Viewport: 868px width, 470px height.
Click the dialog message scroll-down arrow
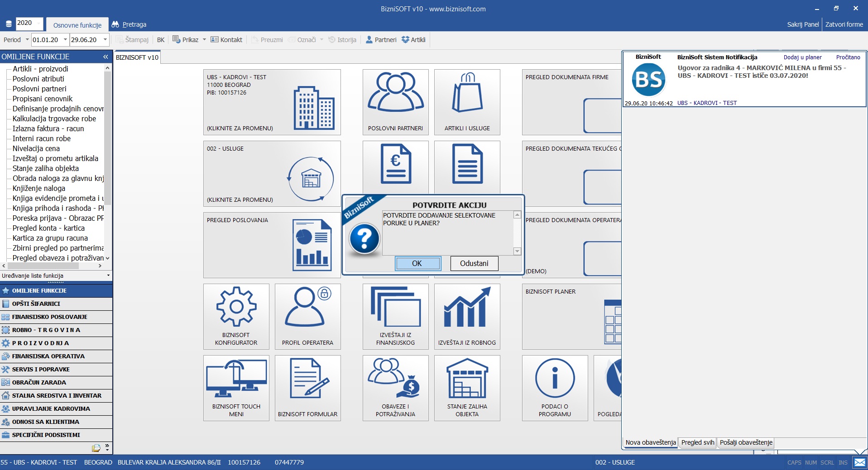tap(517, 251)
